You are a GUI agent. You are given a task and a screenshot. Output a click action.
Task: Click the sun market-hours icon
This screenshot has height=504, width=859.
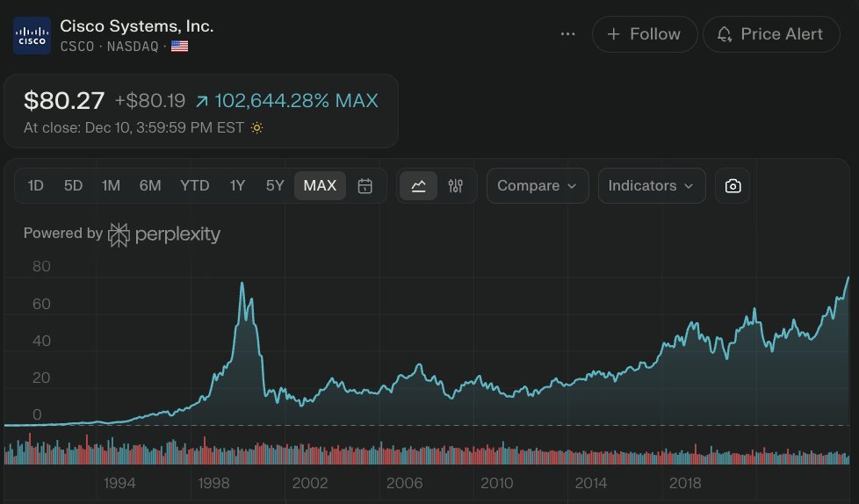point(256,127)
